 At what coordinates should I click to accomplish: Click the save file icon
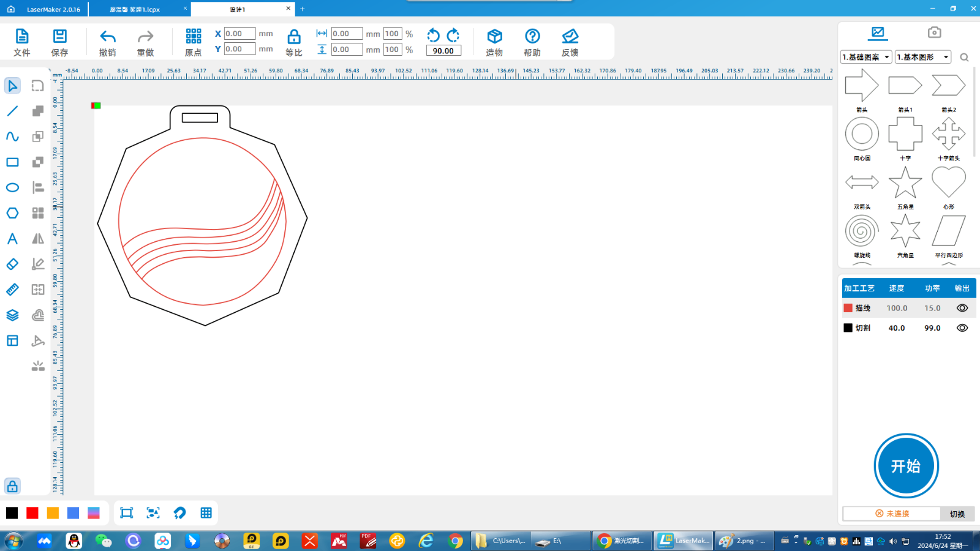[59, 37]
